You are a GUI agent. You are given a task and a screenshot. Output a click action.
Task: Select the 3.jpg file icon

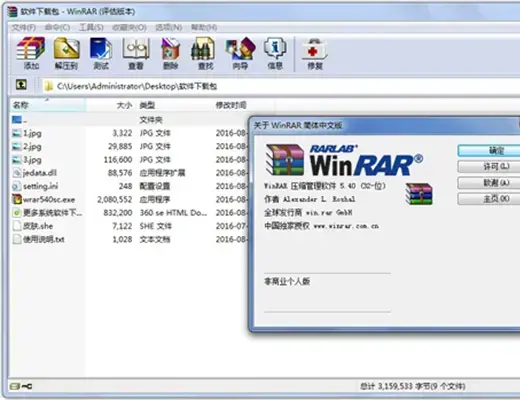(17, 160)
